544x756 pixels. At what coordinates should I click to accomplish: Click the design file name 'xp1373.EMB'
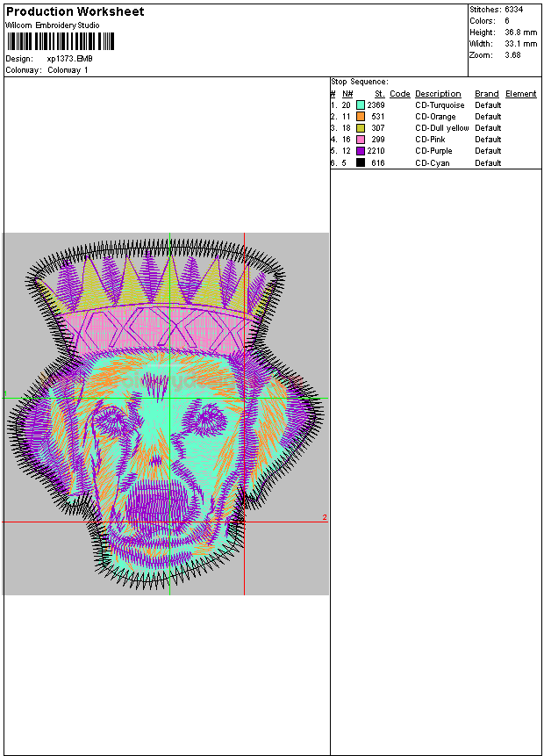coord(69,58)
